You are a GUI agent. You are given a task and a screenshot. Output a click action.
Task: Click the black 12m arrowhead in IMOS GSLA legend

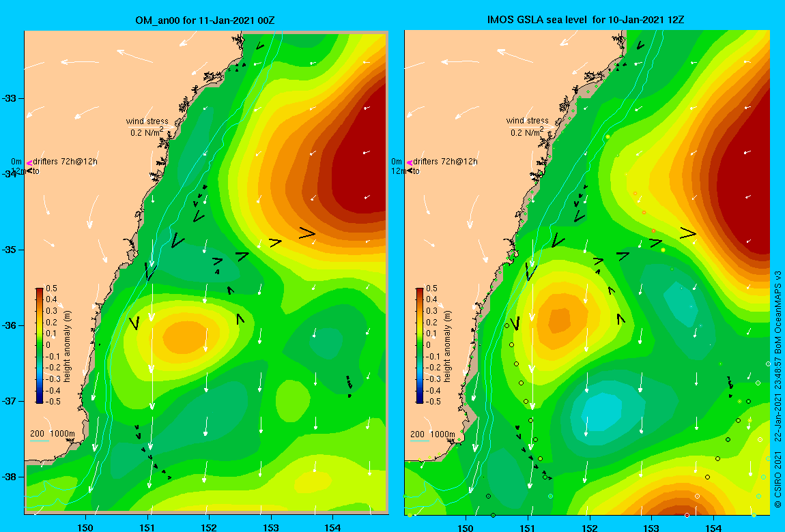[x=410, y=171]
